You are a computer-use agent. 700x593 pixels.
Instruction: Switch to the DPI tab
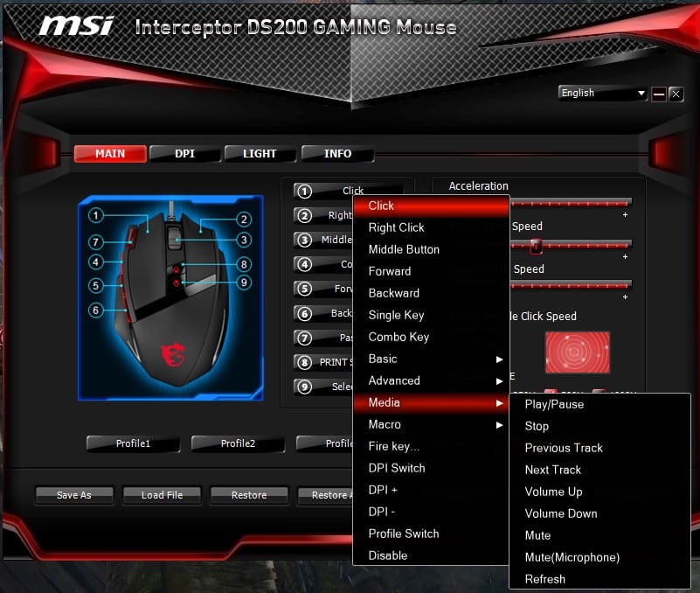click(184, 154)
